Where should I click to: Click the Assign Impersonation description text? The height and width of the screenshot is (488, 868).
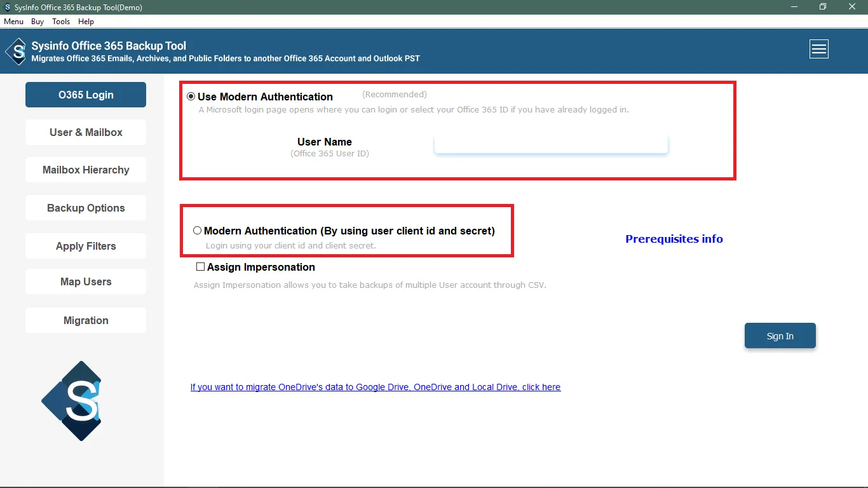pyautogui.click(x=370, y=285)
